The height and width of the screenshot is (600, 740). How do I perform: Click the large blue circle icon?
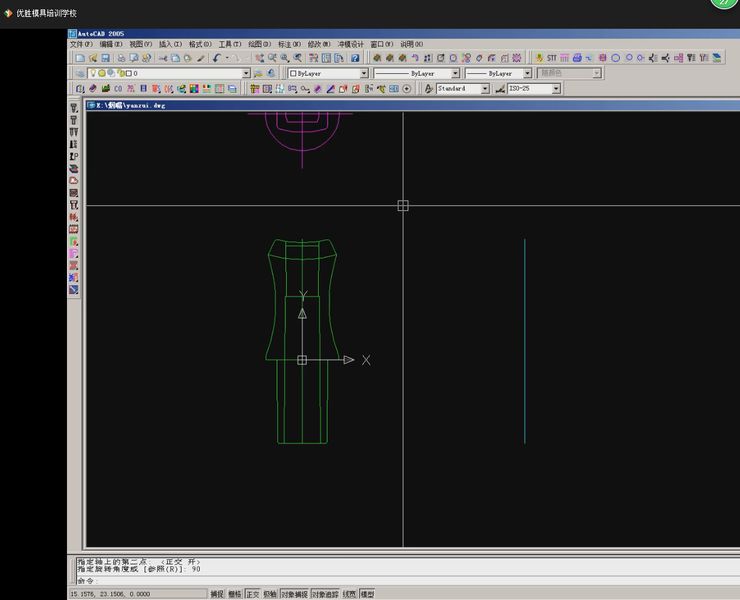(x=615, y=58)
